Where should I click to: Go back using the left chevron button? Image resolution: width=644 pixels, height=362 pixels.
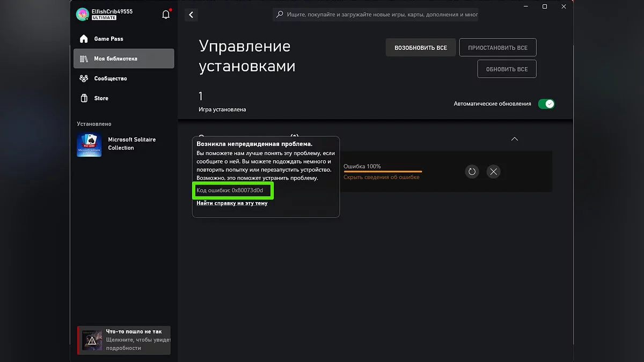tap(191, 15)
